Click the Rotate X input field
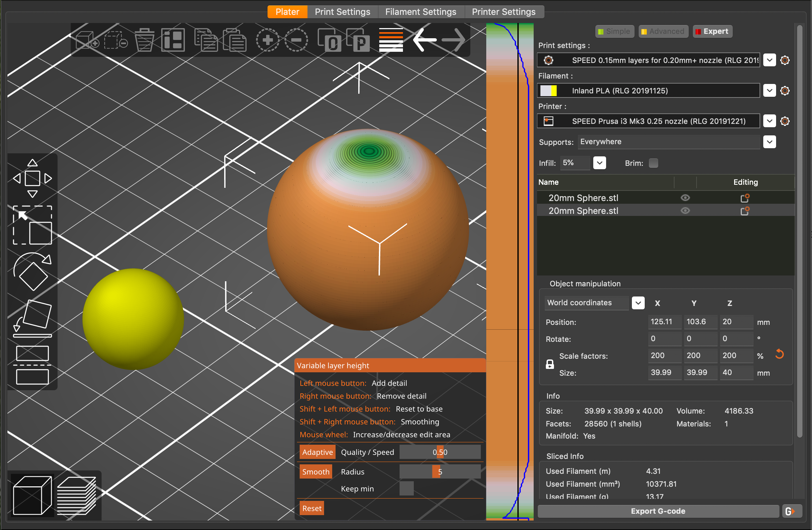The width and height of the screenshot is (812, 530). 665,339
